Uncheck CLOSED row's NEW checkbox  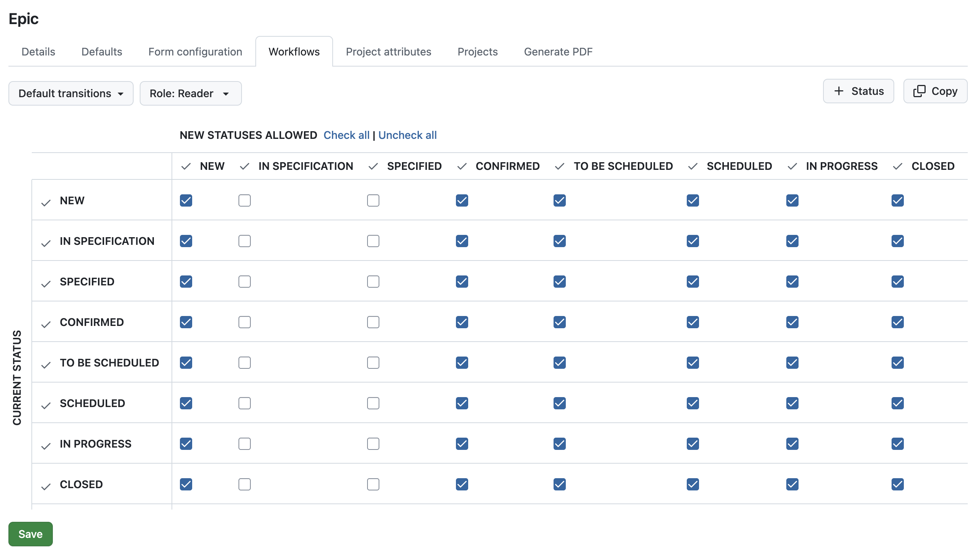point(186,484)
